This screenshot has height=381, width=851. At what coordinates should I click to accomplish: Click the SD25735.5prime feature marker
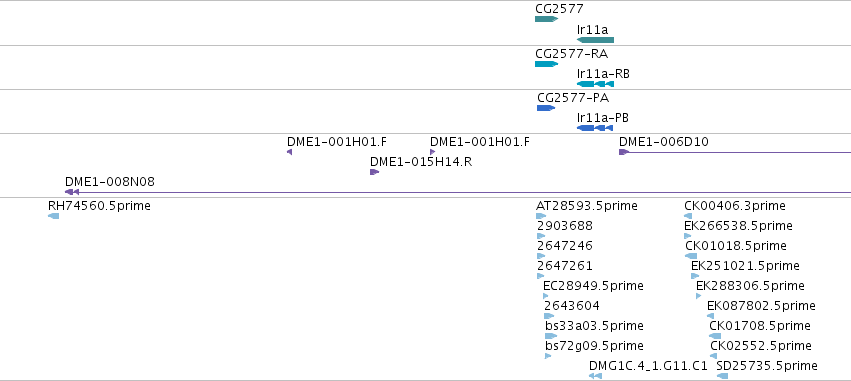722,376
